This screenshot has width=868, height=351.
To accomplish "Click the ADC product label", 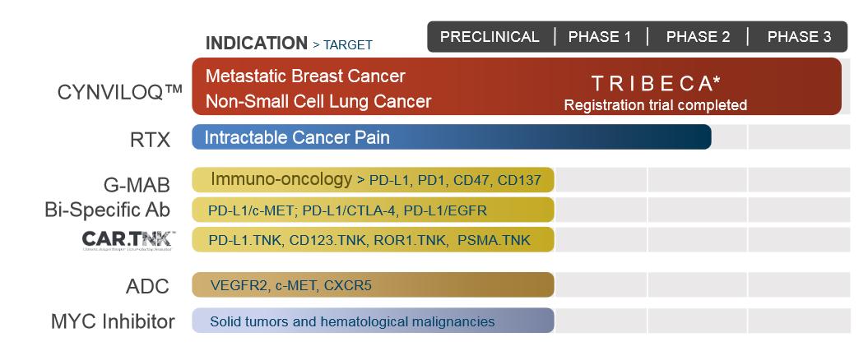I will coord(150,287).
